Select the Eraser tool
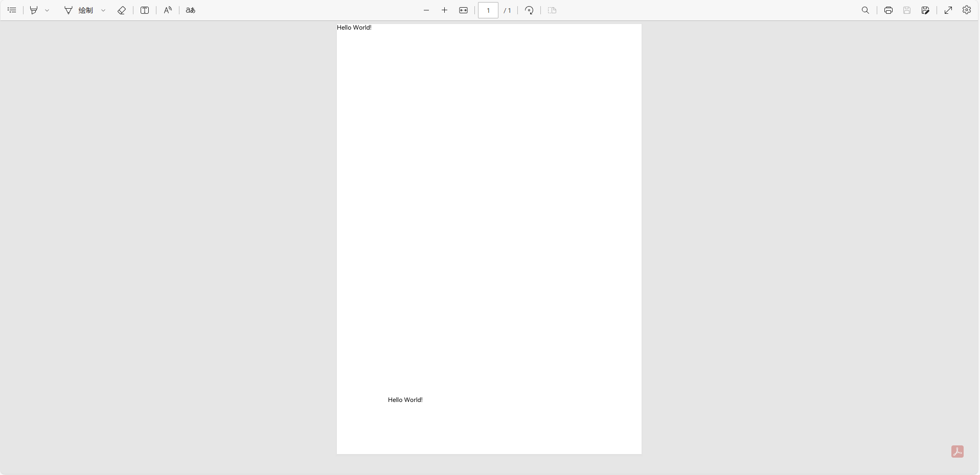Image resolution: width=980 pixels, height=475 pixels. coord(122,10)
